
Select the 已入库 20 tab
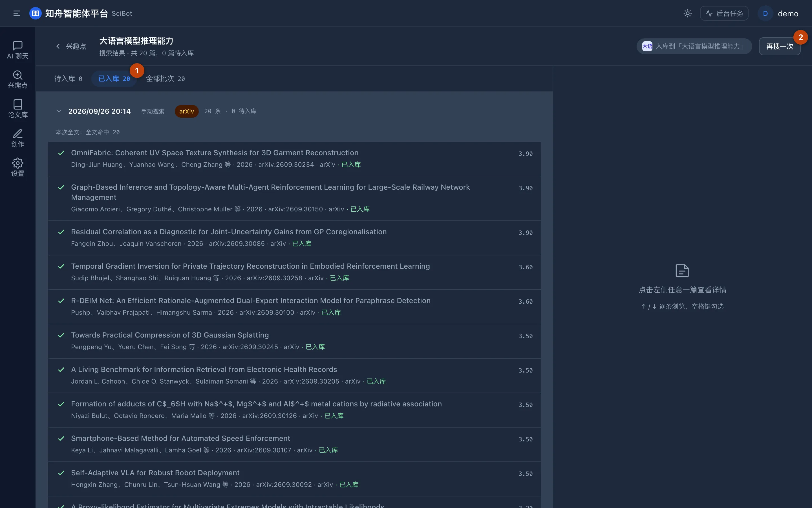click(114, 79)
